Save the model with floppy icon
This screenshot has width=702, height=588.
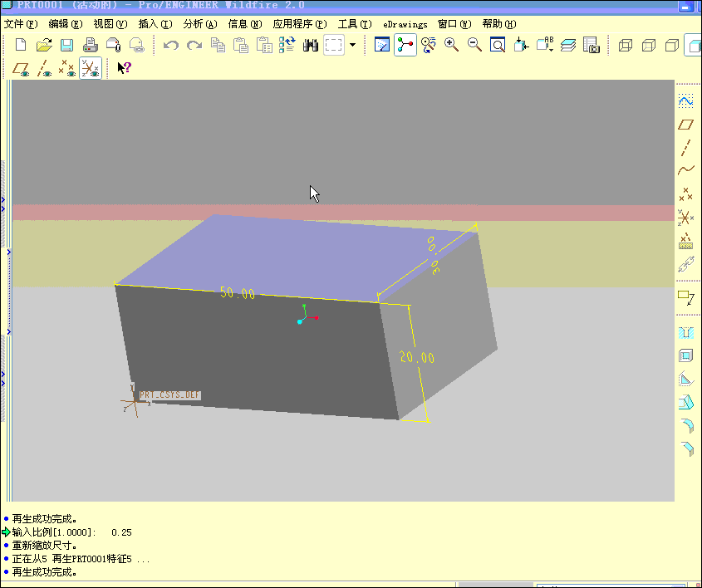coord(66,45)
